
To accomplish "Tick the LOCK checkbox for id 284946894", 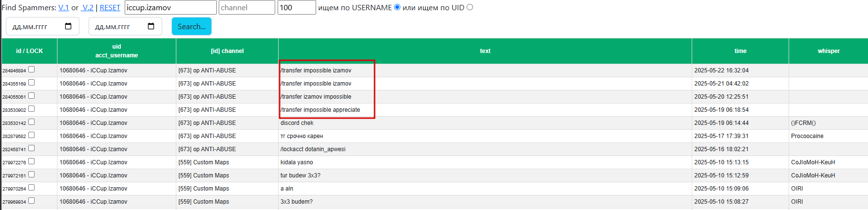I will point(32,70).
